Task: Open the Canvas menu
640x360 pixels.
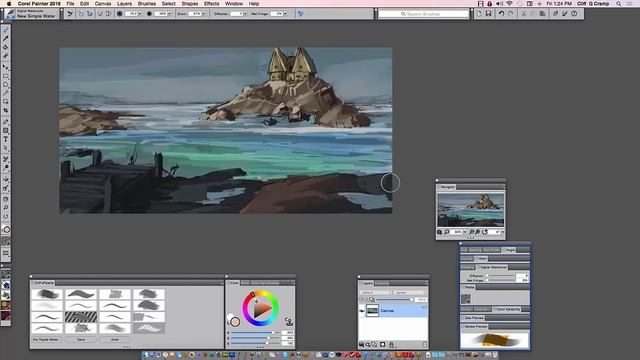Action: (x=103, y=3)
